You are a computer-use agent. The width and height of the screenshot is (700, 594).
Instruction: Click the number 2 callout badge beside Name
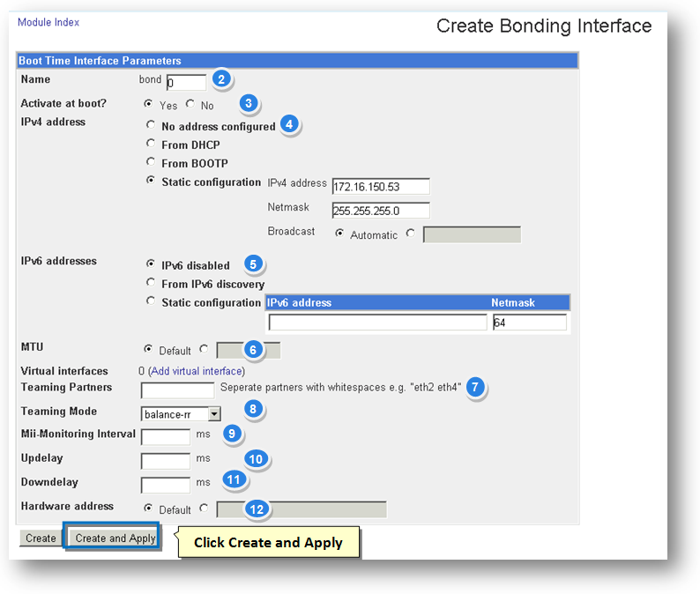pos(222,79)
